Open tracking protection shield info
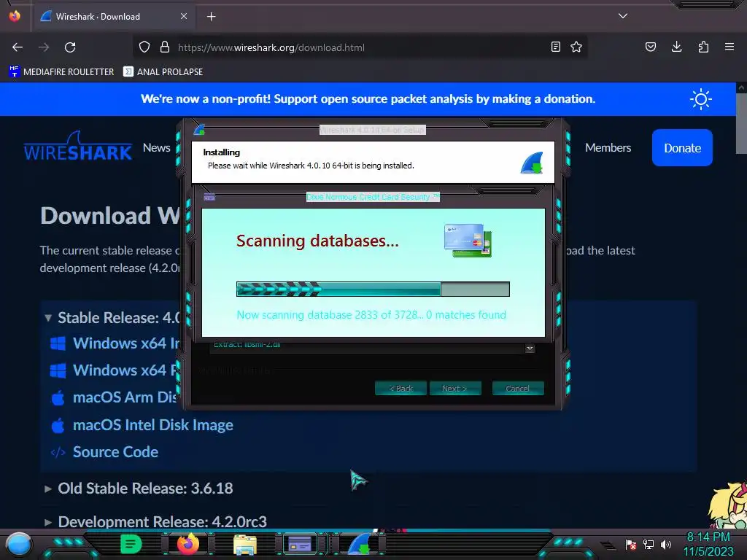Viewport: 747px width, 560px height. pos(144,47)
